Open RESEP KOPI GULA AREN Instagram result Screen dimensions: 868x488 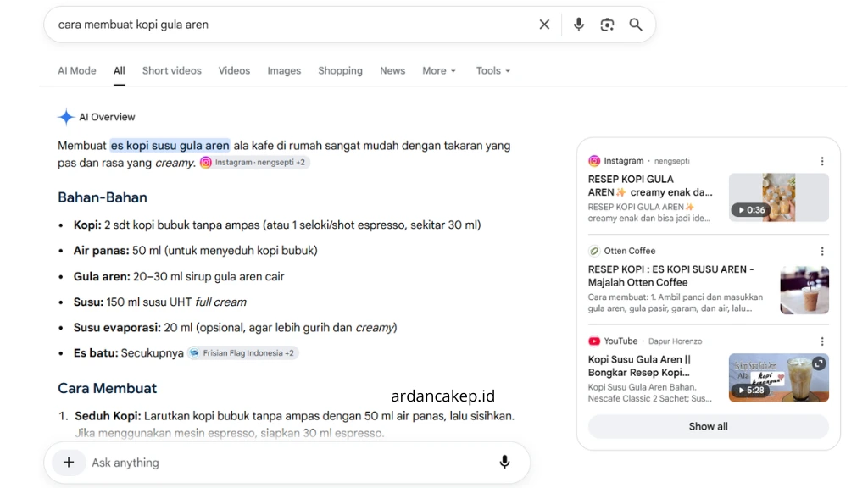point(650,186)
